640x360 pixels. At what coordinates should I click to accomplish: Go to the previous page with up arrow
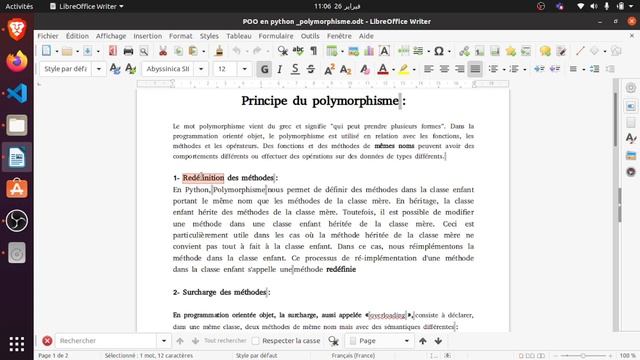422,341
